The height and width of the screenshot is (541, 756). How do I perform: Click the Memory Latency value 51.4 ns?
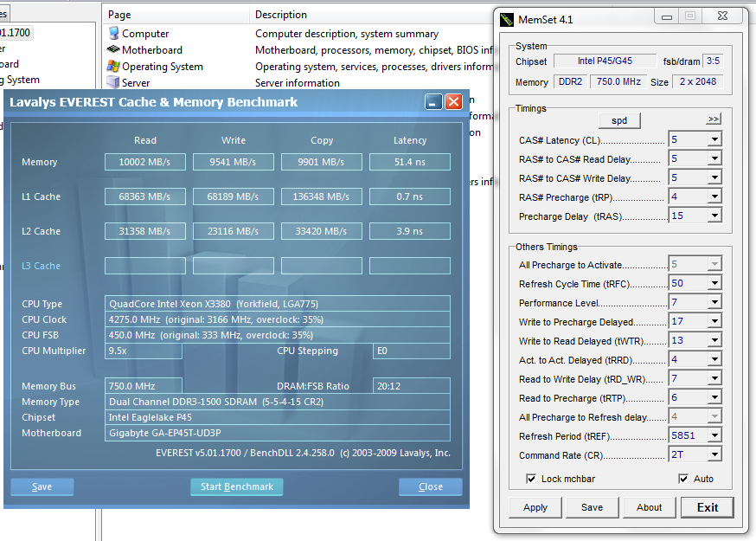pyautogui.click(x=410, y=162)
